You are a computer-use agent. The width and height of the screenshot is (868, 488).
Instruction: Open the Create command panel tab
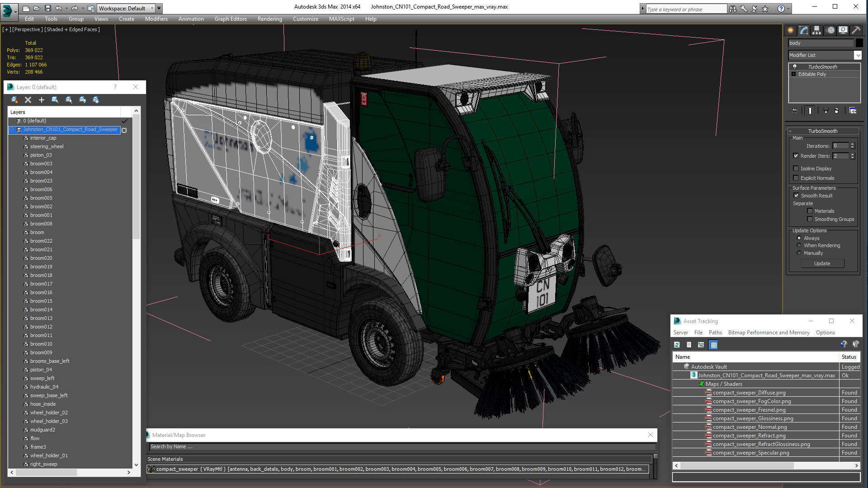click(x=791, y=30)
